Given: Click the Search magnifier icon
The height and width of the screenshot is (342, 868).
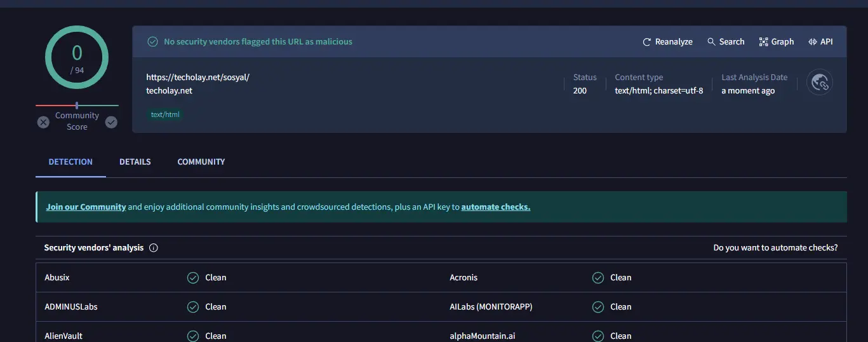Looking at the screenshot, I should pos(711,42).
